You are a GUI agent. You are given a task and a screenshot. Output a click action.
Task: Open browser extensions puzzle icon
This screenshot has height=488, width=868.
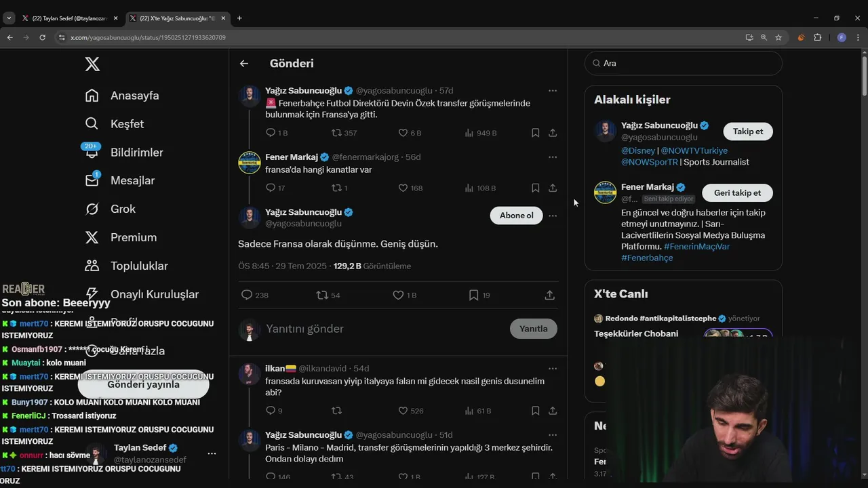point(817,38)
